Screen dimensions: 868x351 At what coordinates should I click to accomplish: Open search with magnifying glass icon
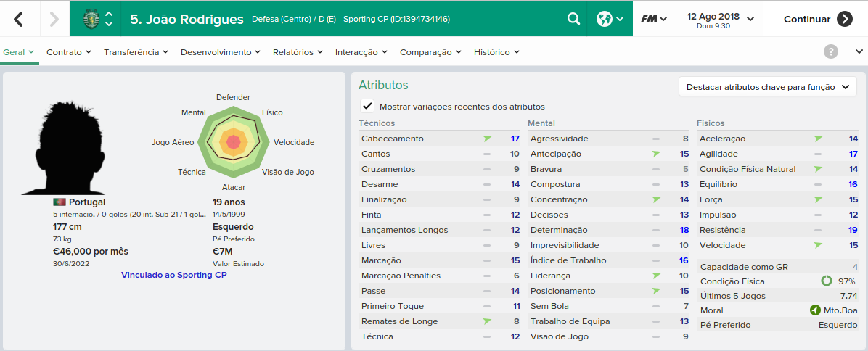[x=573, y=19]
